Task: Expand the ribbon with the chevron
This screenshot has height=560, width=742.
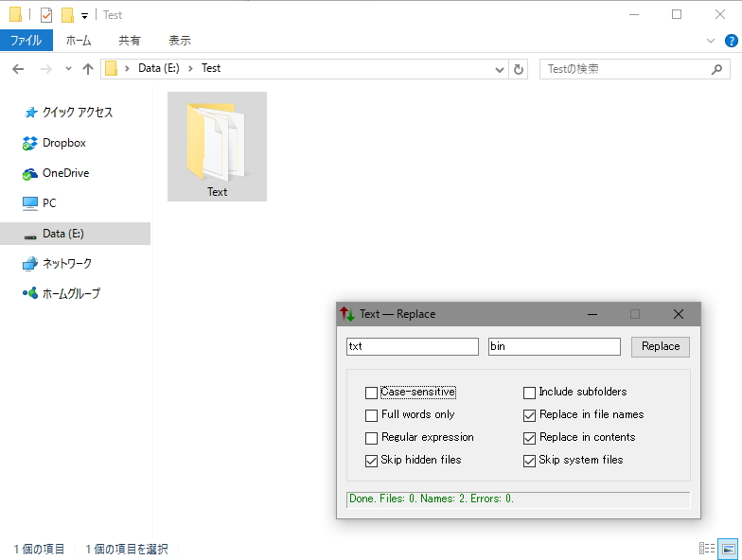Action: pos(710,41)
